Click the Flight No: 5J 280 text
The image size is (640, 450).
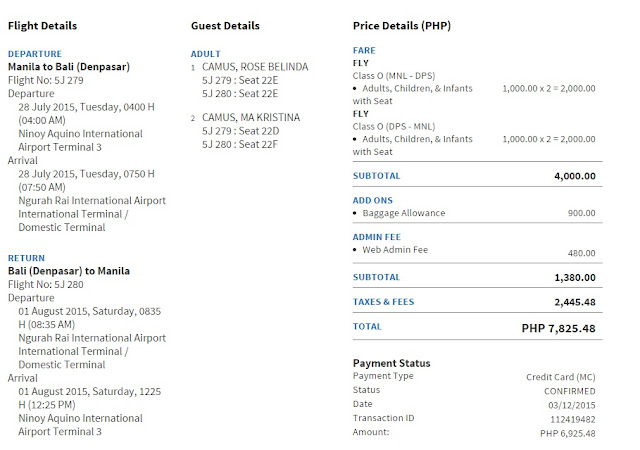click(46, 284)
